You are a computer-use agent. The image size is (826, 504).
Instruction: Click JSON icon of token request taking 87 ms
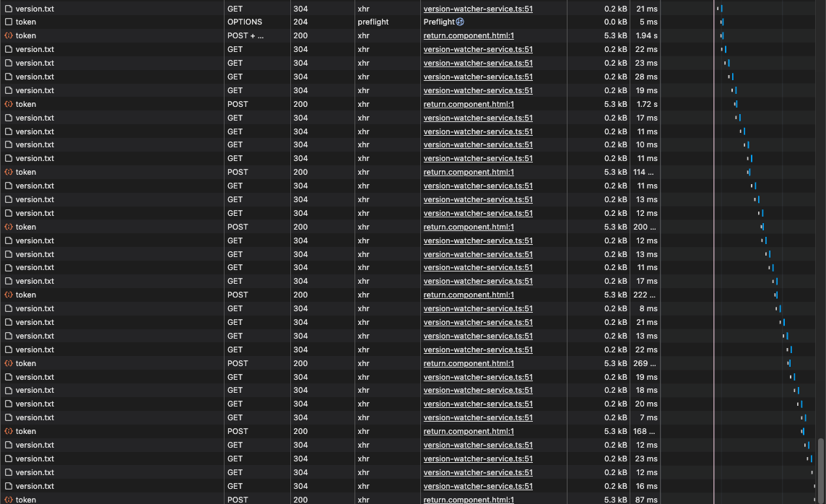(9, 500)
